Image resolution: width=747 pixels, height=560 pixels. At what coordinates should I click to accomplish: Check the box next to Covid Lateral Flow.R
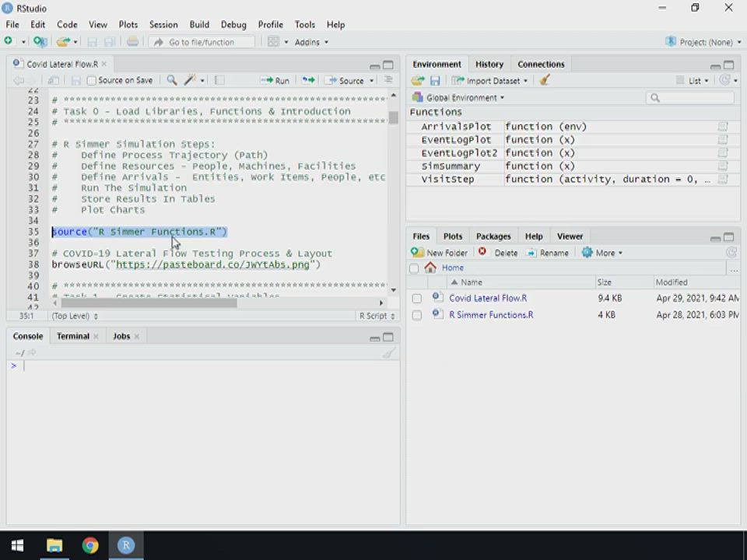417,298
